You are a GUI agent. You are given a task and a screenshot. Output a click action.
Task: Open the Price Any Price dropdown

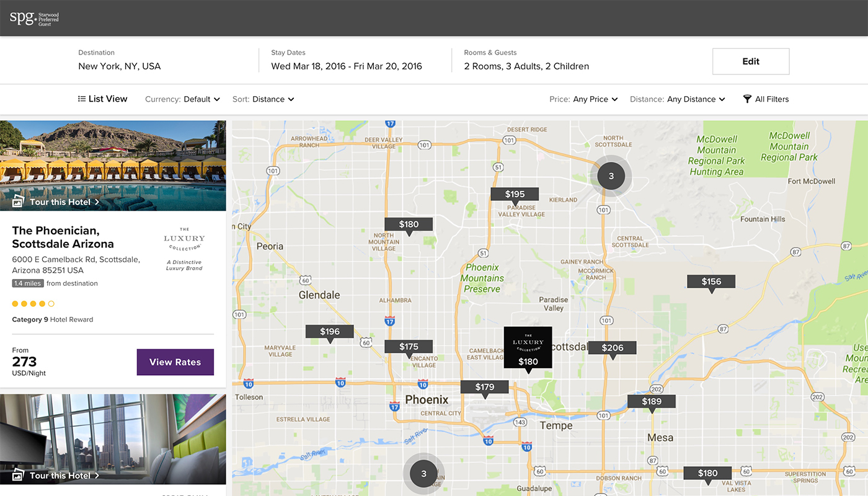[583, 99]
